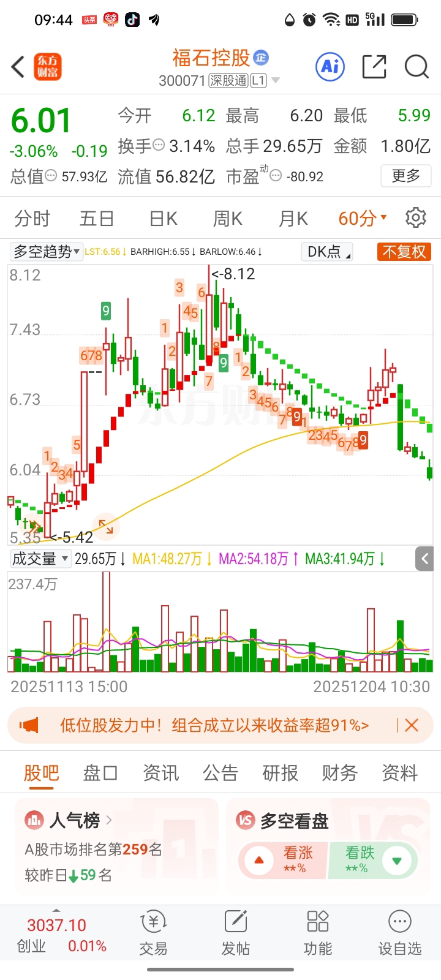Select the 资料 tab
441x980 pixels.
click(399, 773)
